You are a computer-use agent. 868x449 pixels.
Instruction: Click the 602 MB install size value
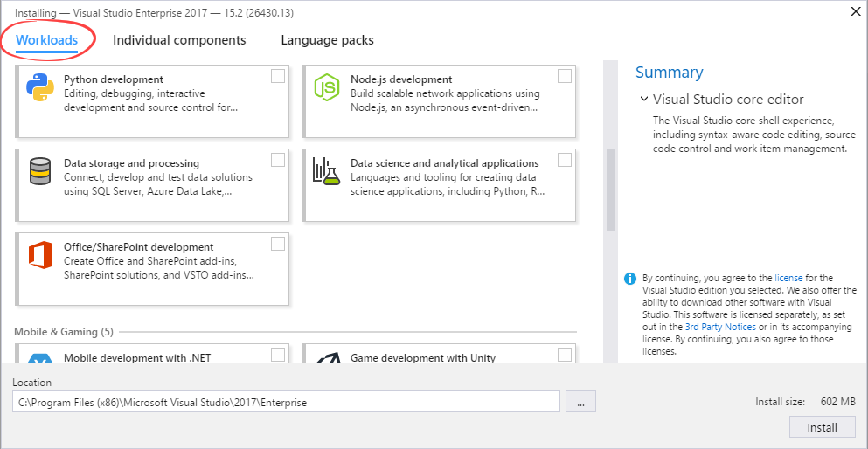coord(838,403)
